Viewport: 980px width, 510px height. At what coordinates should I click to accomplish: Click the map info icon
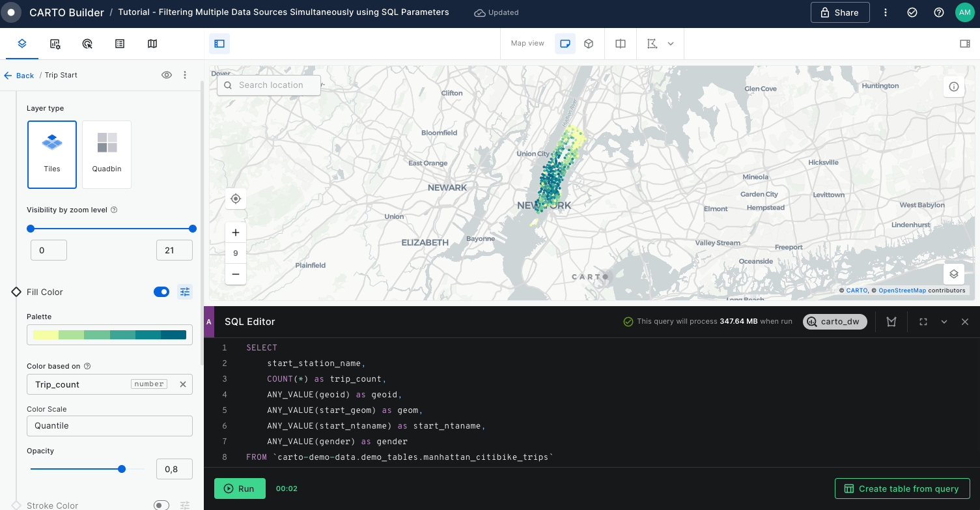click(x=953, y=87)
